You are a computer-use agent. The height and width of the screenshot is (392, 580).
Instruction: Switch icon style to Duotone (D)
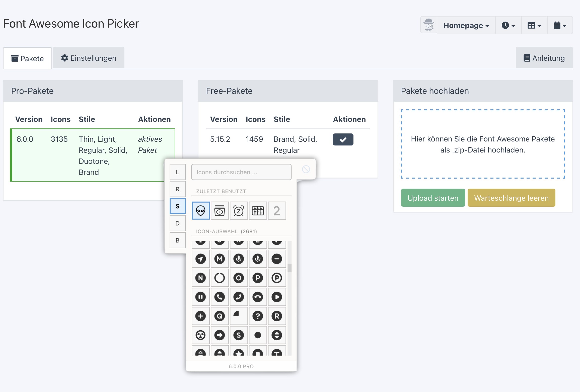178,223
